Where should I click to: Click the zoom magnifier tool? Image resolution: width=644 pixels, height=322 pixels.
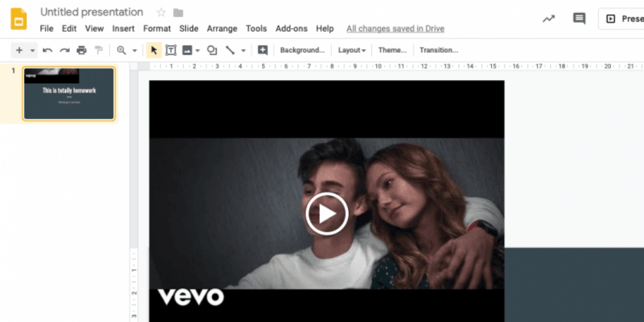[x=121, y=50]
